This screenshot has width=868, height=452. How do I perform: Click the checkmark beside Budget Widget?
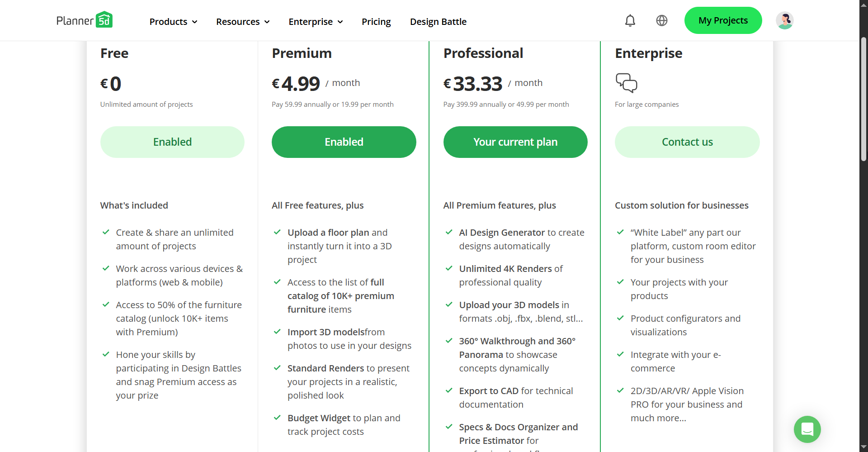point(277,418)
